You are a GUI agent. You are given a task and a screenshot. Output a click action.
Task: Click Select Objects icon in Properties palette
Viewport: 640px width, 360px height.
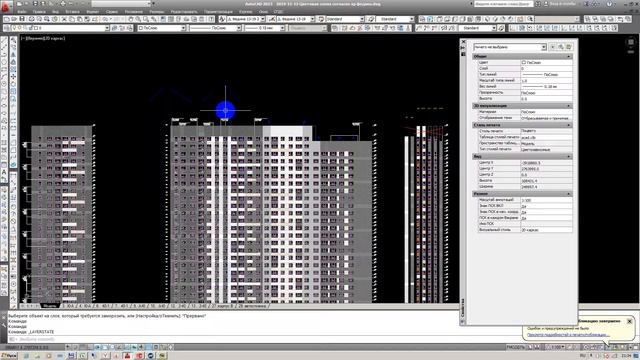561,47
